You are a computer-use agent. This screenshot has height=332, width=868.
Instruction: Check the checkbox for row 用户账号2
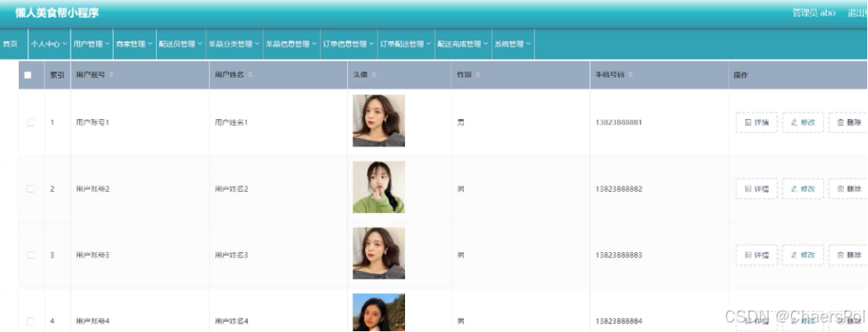(31, 189)
